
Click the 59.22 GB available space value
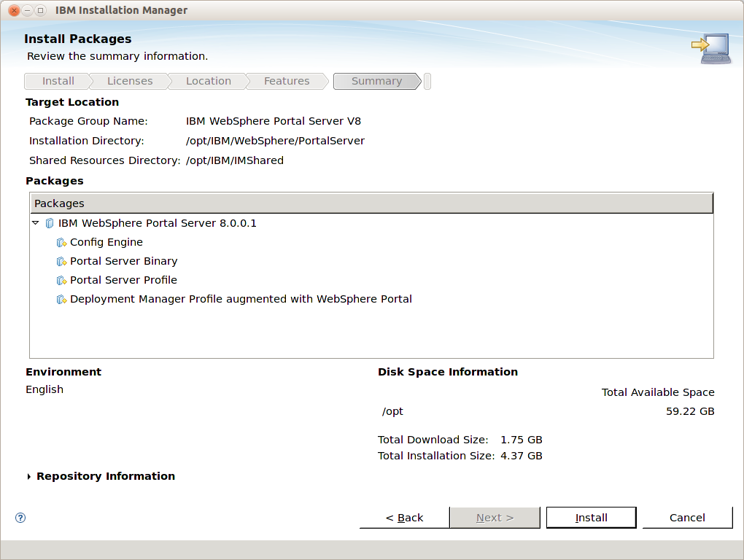tap(690, 411)
